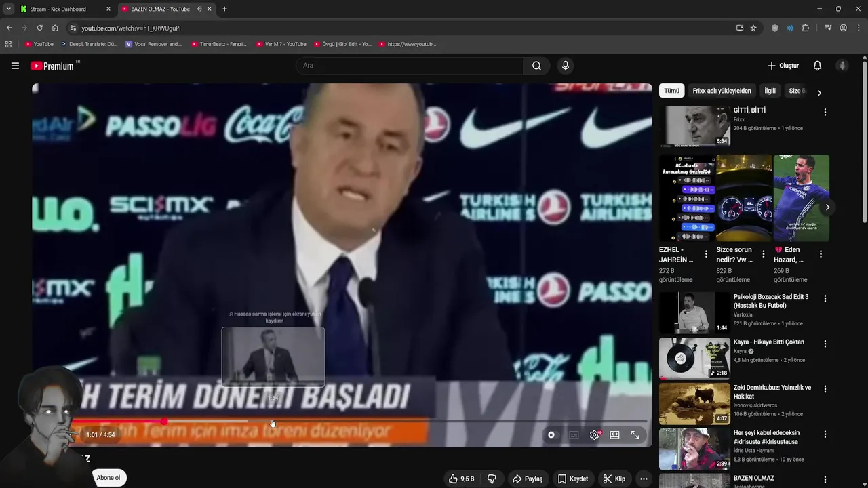Open the blue sound wave extension

[x=790, y=28]
